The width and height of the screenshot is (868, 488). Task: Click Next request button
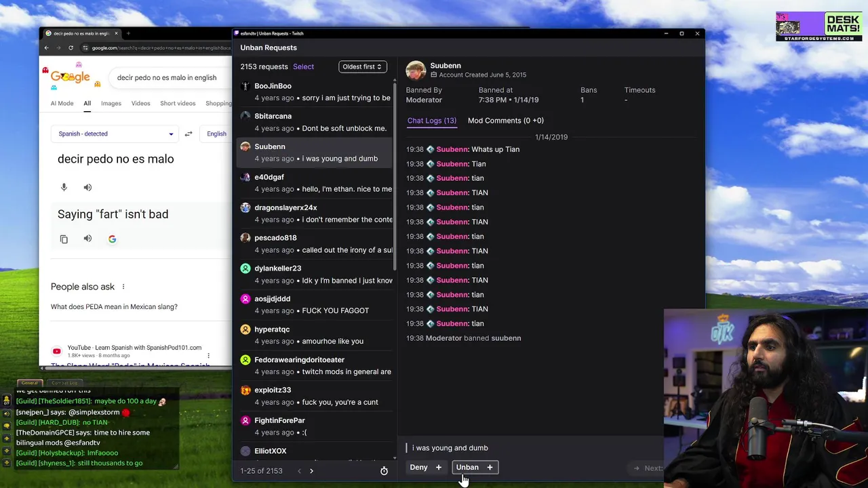coord(648,468)
